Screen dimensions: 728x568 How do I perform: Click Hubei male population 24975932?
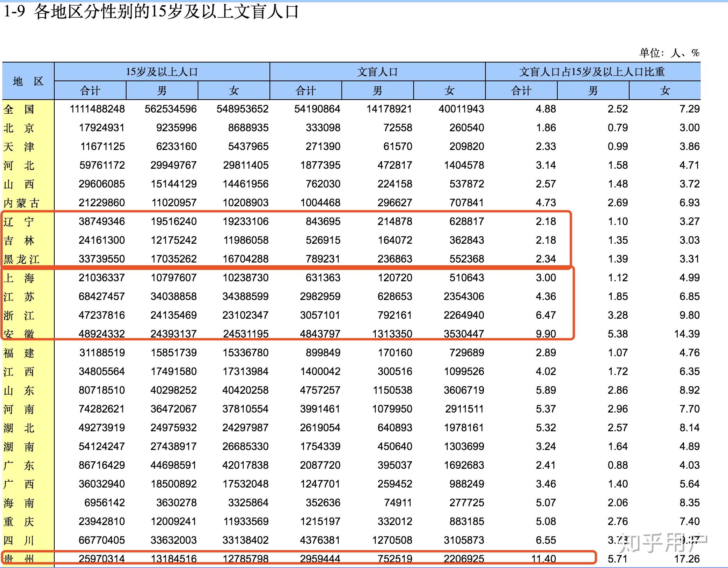coord(173,428)
